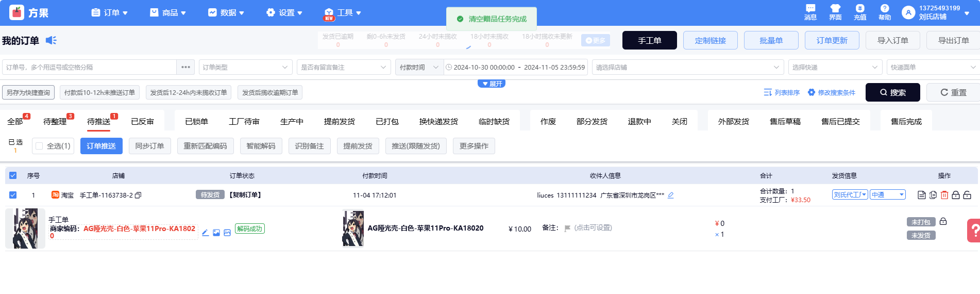Screen dimensions: 980x294
Task: Open the 快递面单 dropdown
Action: click(933, 67)
